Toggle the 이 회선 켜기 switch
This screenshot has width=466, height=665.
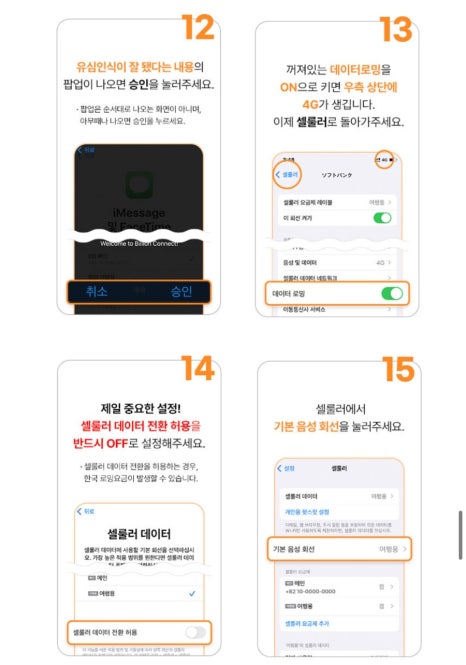click(x=382, y=218)
